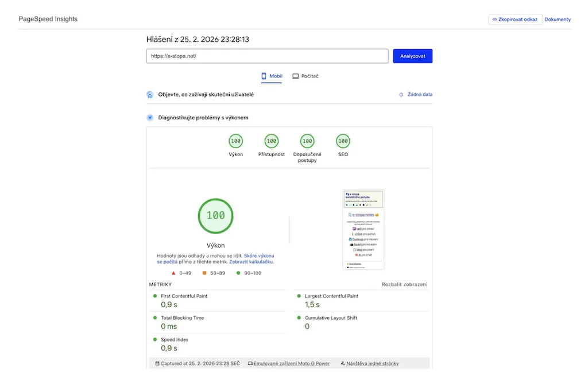Click the SEO score circle

[343, 140]
